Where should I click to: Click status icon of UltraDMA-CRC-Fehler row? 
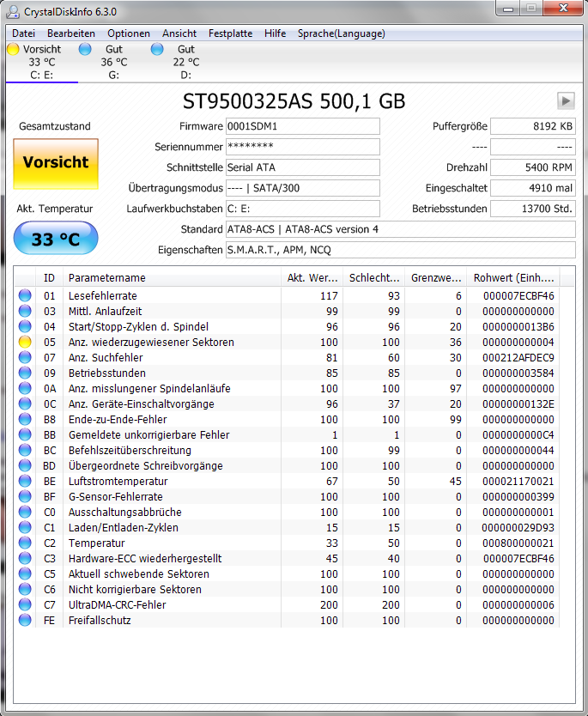25,604
